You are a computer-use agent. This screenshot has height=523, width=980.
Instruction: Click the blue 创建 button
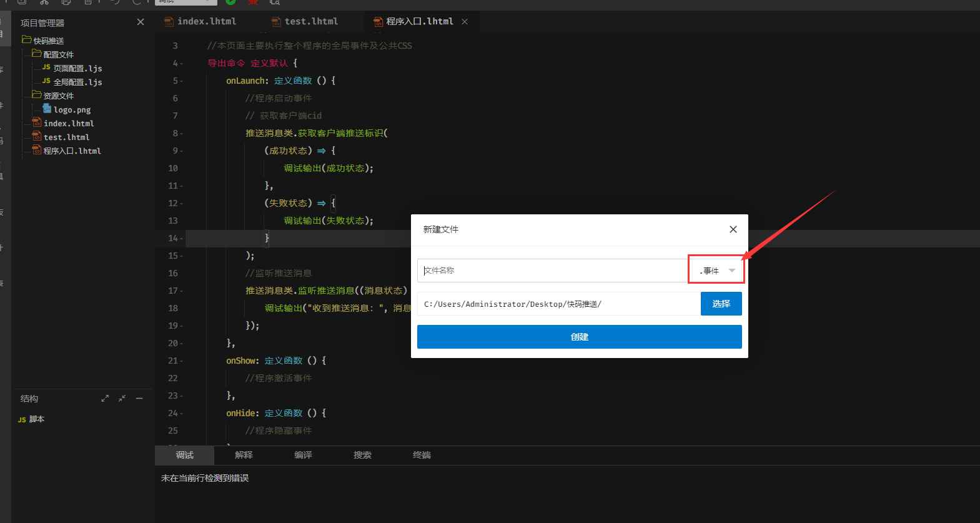click(579, 337)
